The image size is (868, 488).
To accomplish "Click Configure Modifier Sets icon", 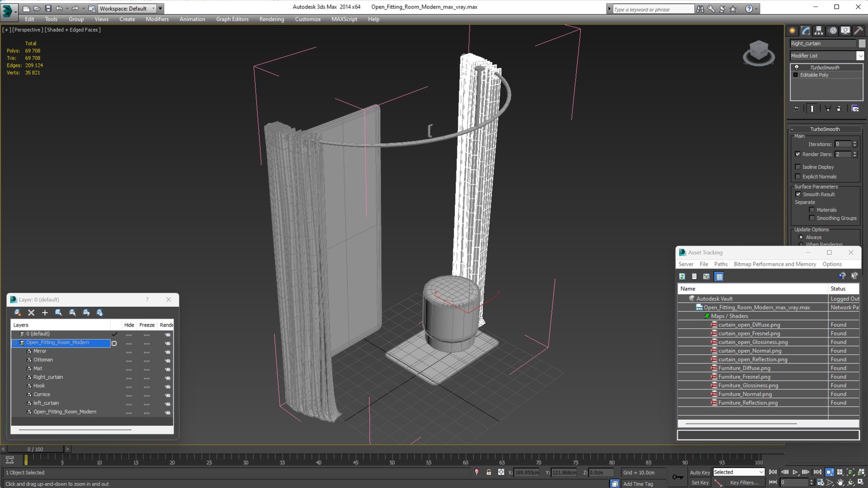I will (x=855, y=108).
